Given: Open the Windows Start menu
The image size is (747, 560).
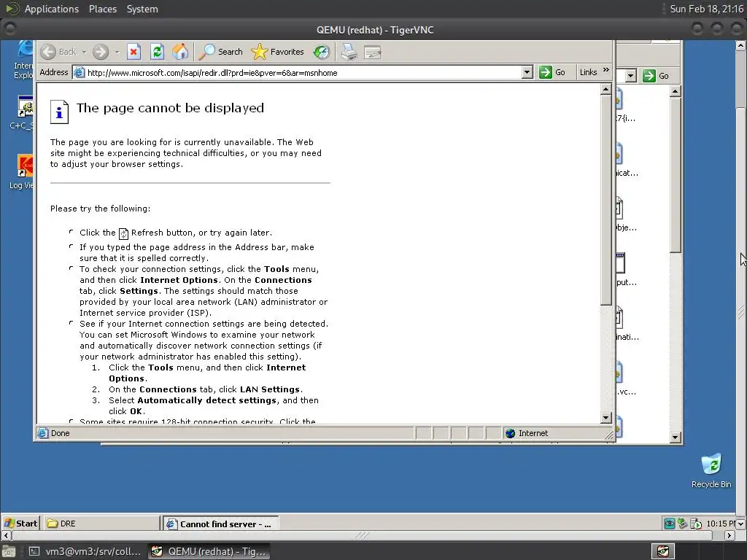Looking at the screenshot, I should point(20,523).
